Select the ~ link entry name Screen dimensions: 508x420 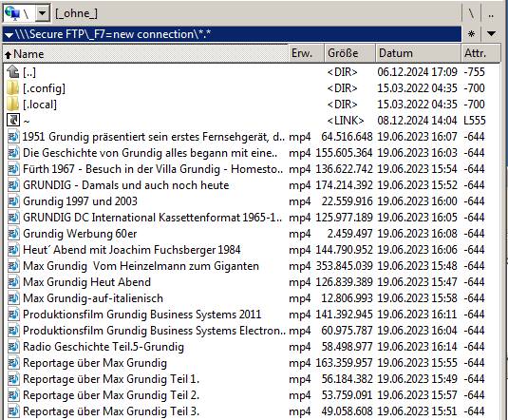pyautogui.click(x=27, y=122)
